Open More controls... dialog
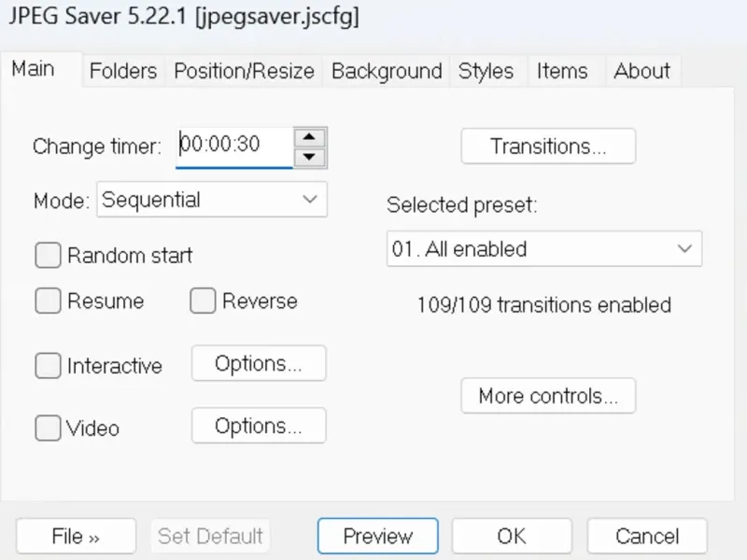 pyautogui.click(x=548, y=396)
